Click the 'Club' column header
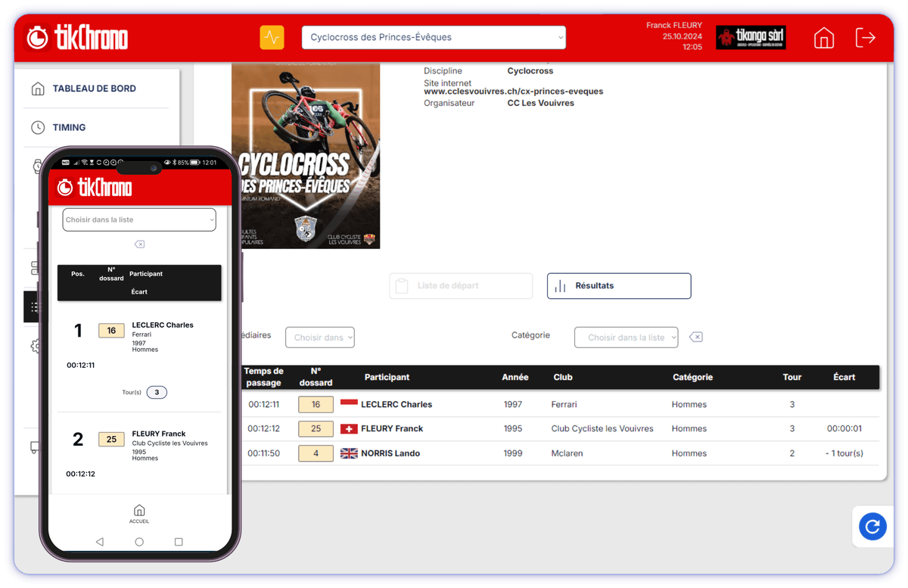 (563, 378)
